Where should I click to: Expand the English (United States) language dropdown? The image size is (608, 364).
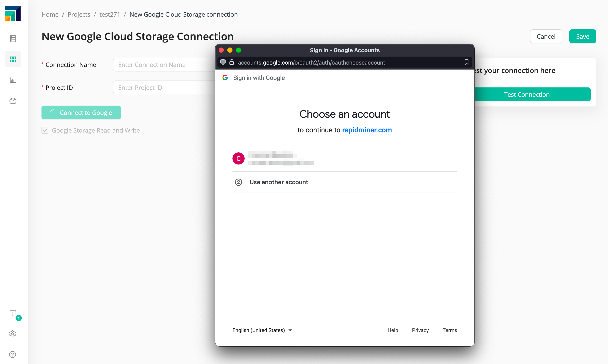pos(262,330)
